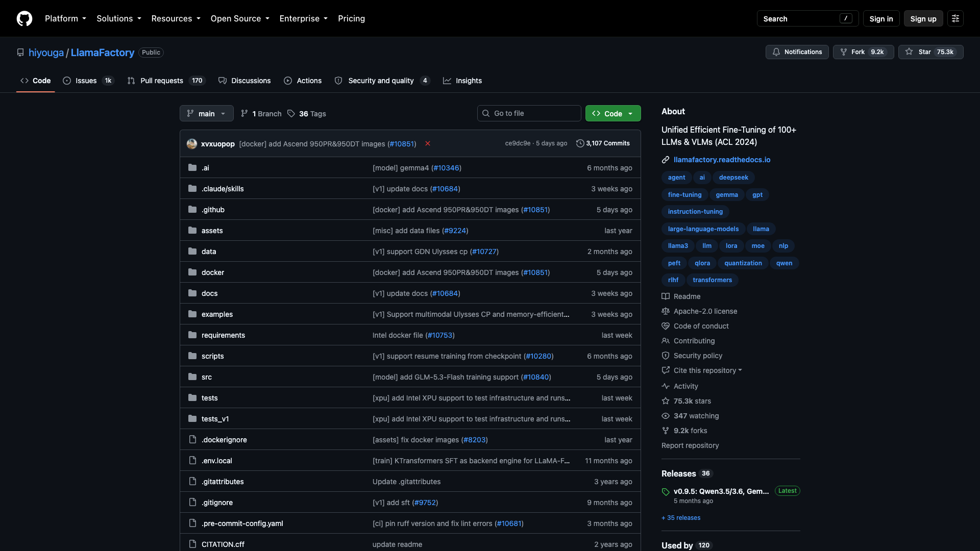The height and width of the screenshot is (551, 980).
Task: Switch to the Issues tab
Action: [89, 81]
